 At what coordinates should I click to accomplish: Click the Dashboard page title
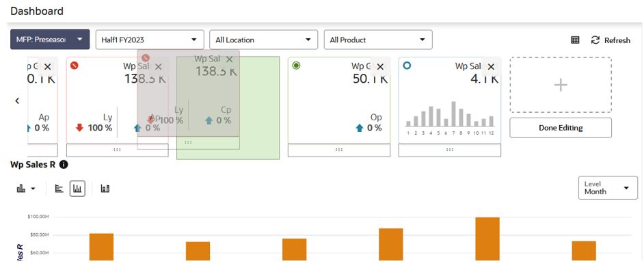37,11
